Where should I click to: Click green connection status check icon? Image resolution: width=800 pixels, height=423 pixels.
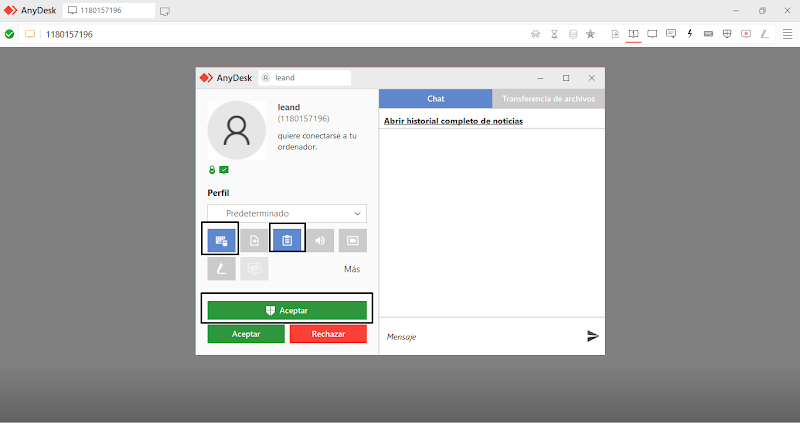9,34
